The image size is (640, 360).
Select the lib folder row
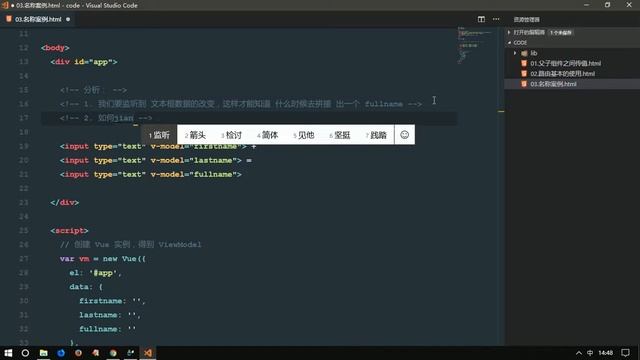[572, 53]
